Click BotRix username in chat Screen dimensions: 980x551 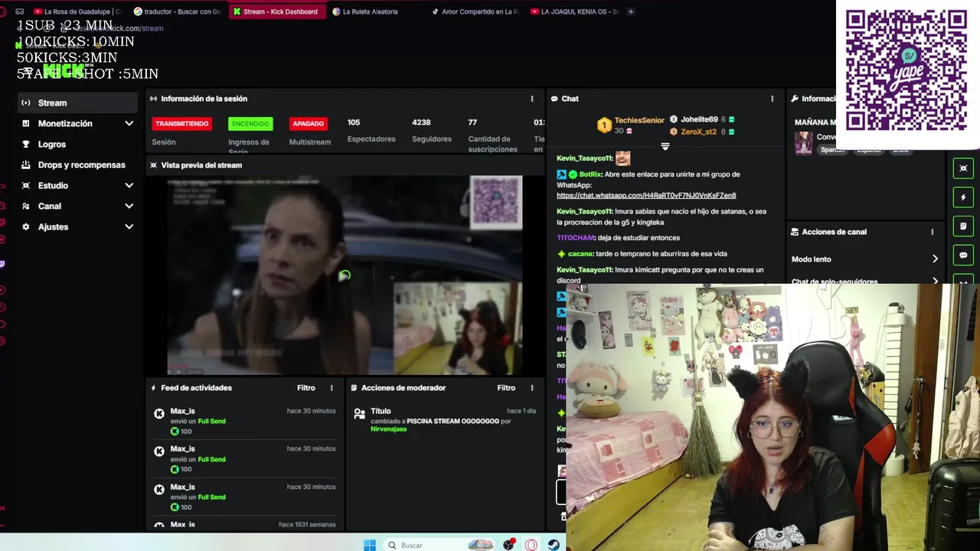pos(590,174)
